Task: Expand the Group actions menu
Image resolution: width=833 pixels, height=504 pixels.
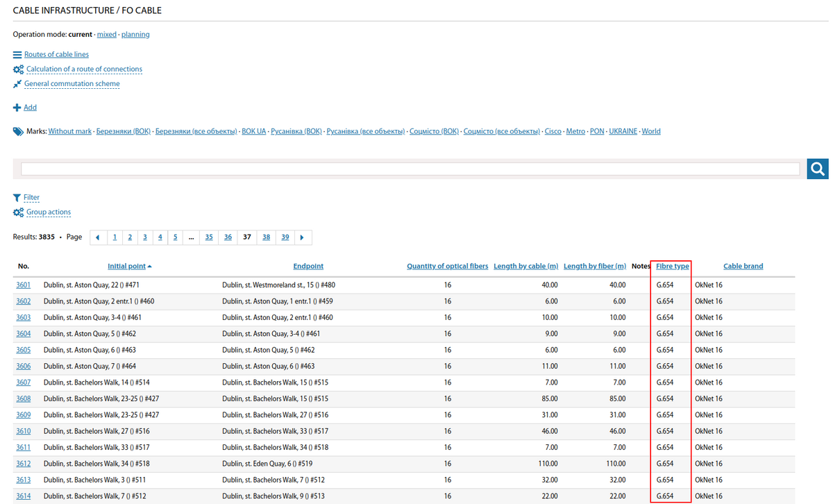Action: point(48,212)
